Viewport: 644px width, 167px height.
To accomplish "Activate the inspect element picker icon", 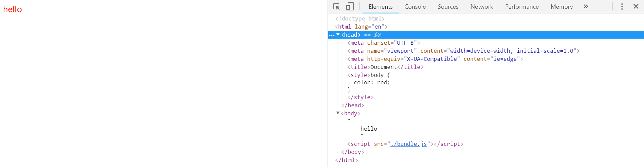I will [x=336, y=6].
